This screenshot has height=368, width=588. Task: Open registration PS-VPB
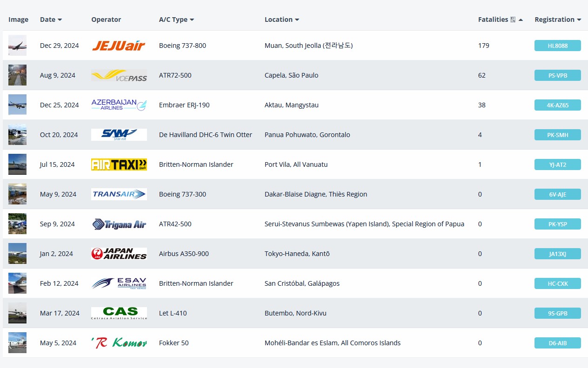[x=558, y=75]
